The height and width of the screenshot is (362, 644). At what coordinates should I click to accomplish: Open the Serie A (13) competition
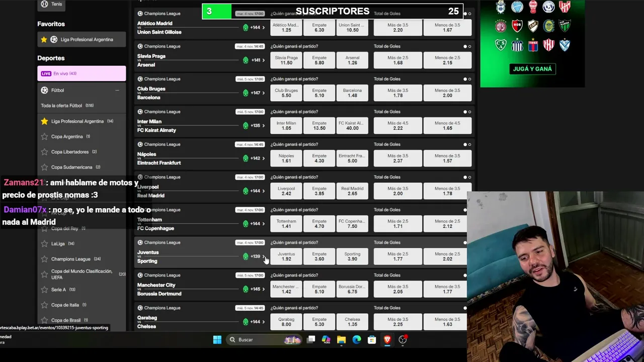[x=63, y=290]
